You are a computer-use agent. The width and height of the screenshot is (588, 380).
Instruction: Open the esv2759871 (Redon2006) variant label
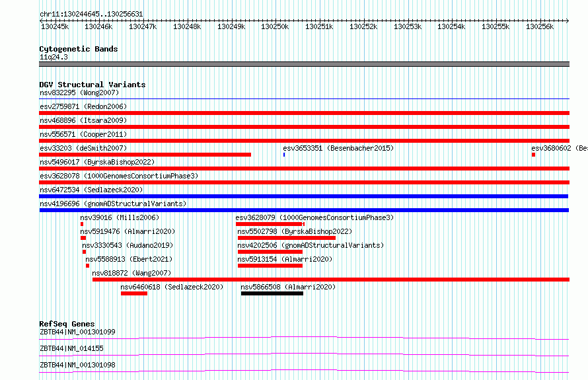click(83, 106)
